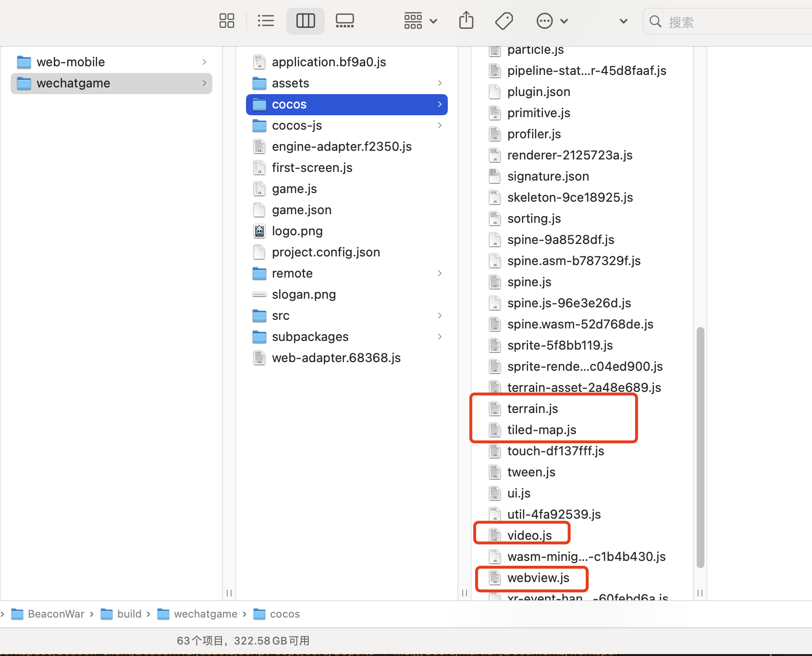
Task: Click the third column vertical scrollbar
Action: pyautogui.click(x=701, y=448)
